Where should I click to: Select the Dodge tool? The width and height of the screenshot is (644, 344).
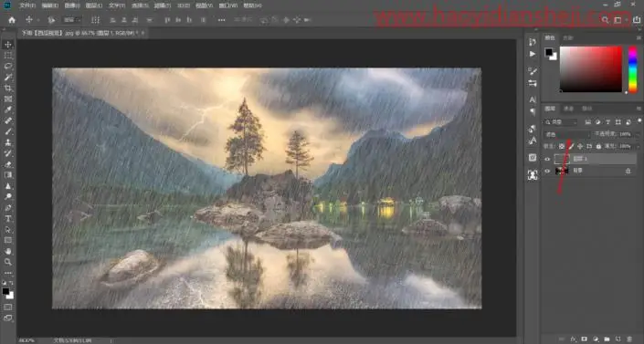tap(8, 196)
